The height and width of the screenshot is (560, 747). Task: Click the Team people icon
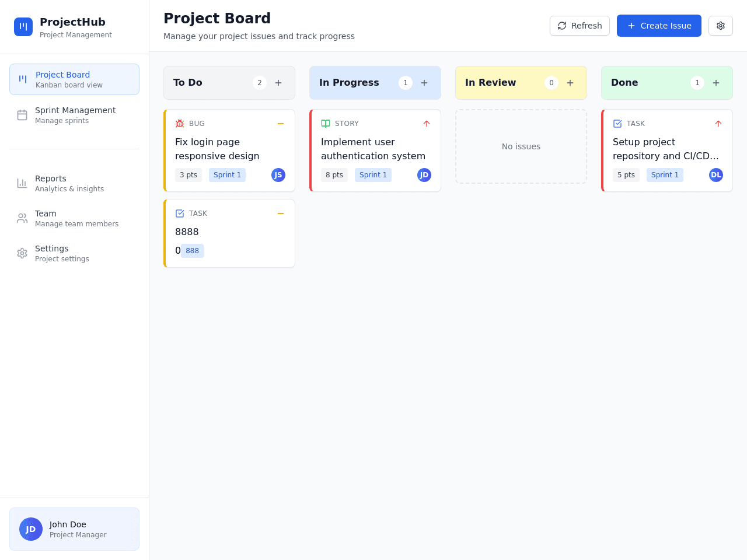[x=22, y=218]
